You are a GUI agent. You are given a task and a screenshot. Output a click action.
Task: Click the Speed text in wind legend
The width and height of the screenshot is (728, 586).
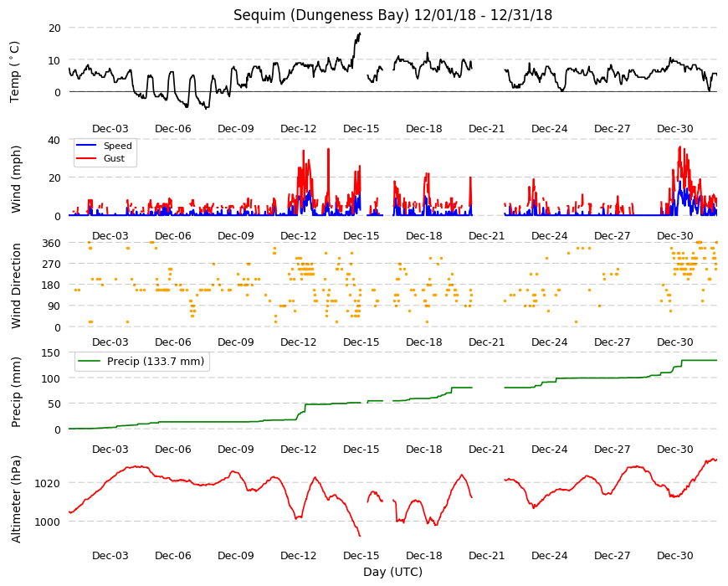(117, 146)
